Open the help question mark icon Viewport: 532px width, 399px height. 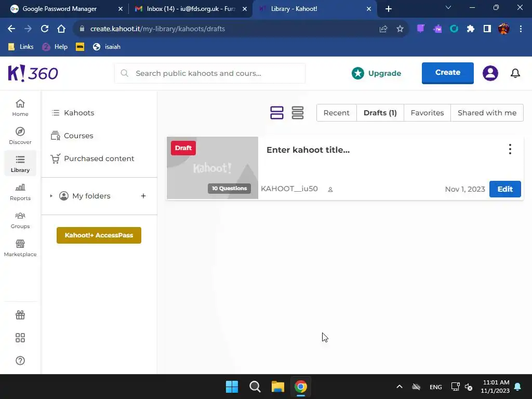(x=20, y=361)
